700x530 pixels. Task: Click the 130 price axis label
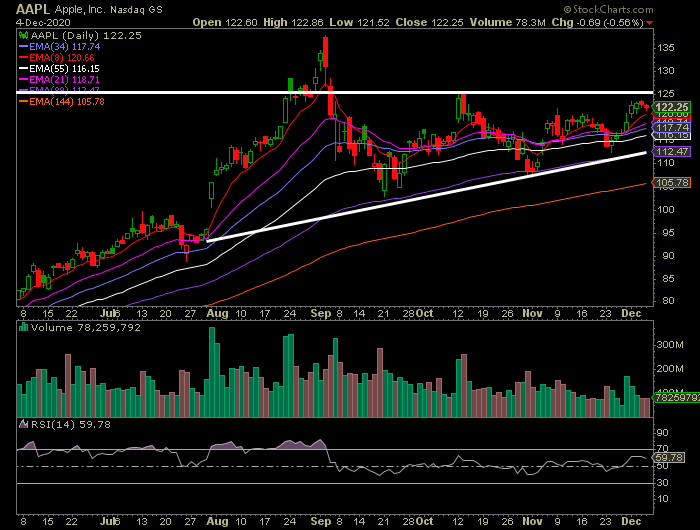tap(666, 71)
